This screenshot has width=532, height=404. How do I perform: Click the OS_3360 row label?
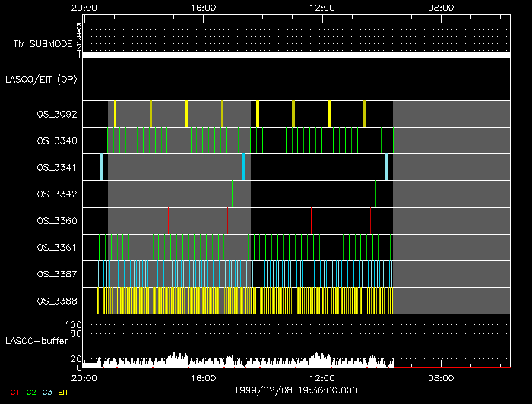click(57, 221)
